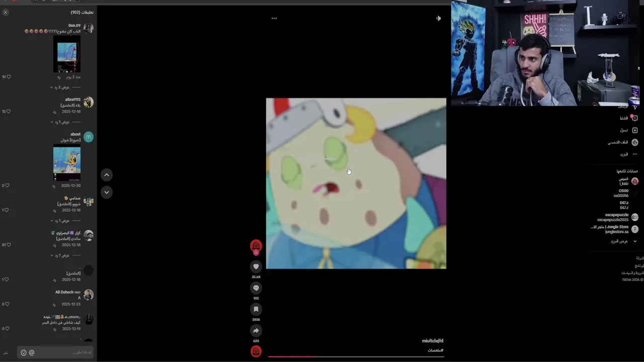Like the comment heart showing 81

8,245
